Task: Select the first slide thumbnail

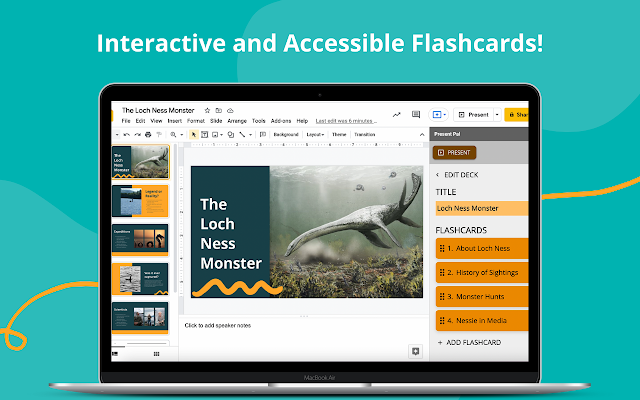Action: (x=140, y=162)
